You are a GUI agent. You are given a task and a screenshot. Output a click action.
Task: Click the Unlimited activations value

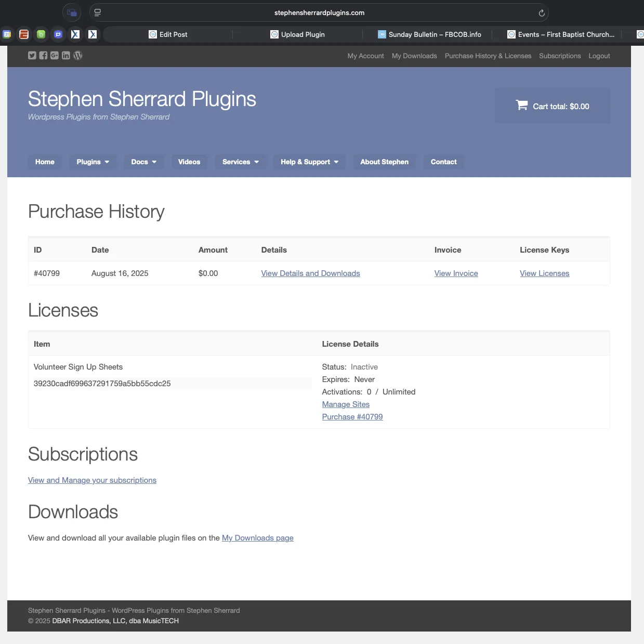(399, 392)
